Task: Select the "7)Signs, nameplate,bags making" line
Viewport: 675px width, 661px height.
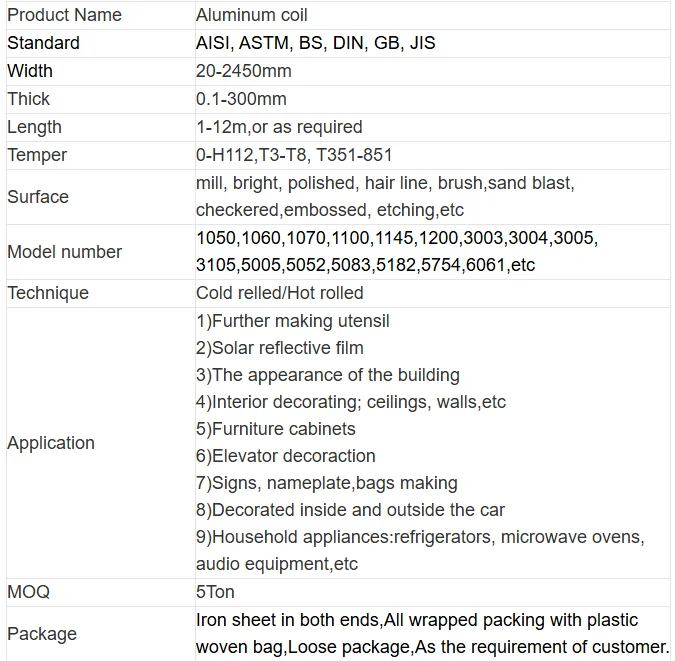Action: click(x=327, y=483)
